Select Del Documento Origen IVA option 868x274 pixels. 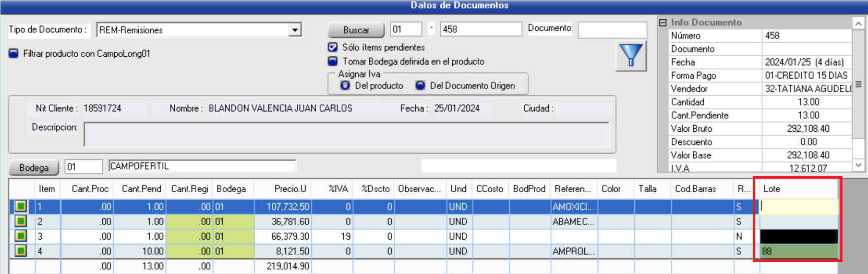(420, 85)
